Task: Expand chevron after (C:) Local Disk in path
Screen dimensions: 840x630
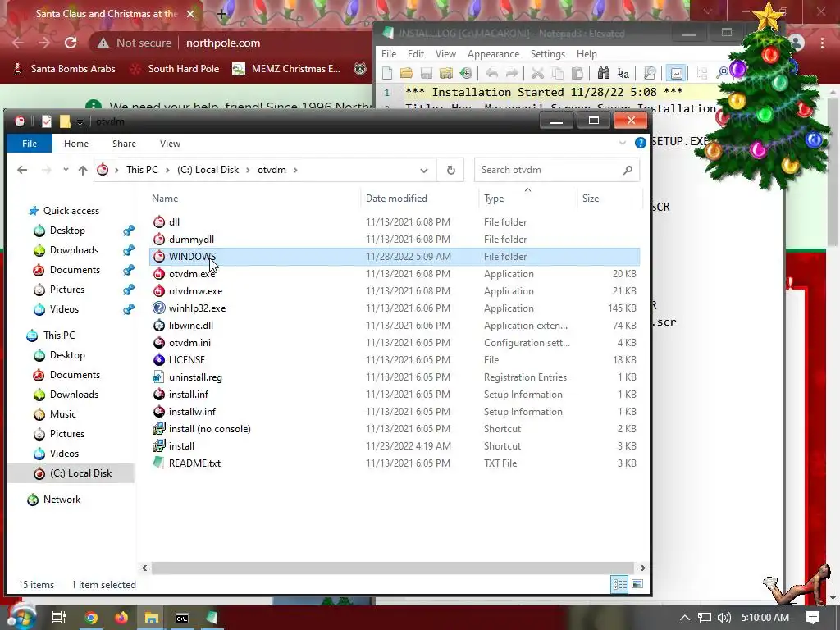Action: tap(248, 170)
